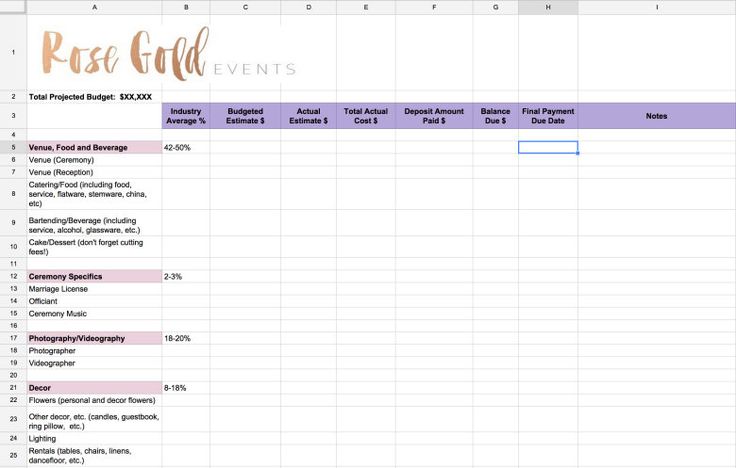
Task: Select column G header
Action: point(495,7)
